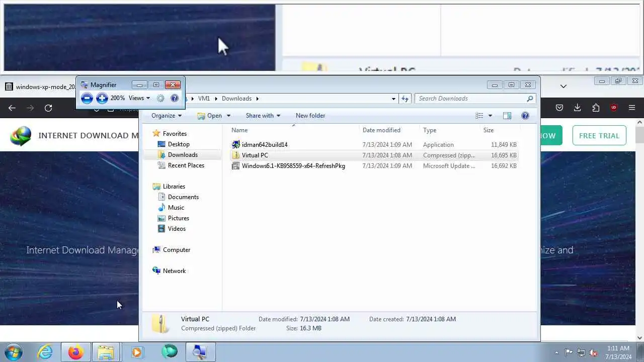
Task: Click New folder button
Action: 310,116
